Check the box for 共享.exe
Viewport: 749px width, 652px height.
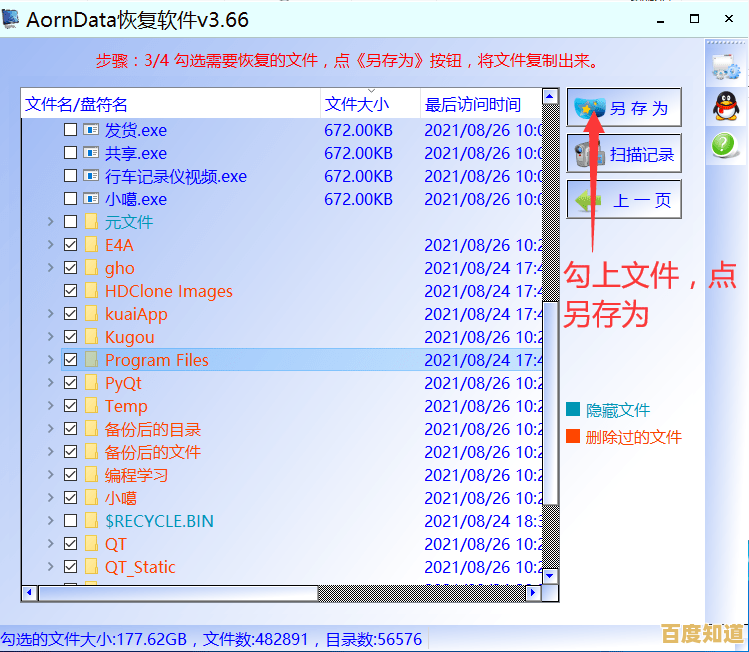70,152
